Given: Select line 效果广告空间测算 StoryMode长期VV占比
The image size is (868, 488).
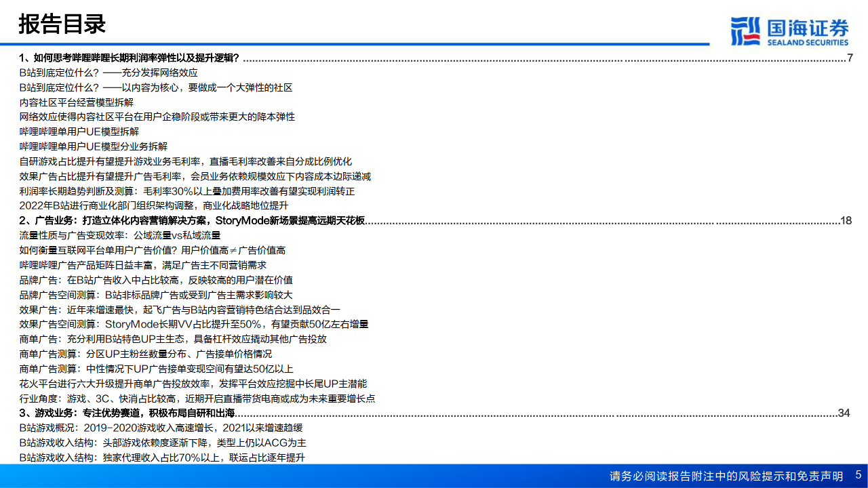Looking at the screenshot, I should point(194,324).
